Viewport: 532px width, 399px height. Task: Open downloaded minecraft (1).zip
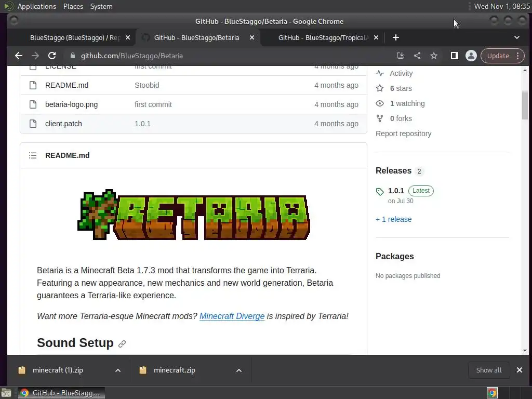58,370
